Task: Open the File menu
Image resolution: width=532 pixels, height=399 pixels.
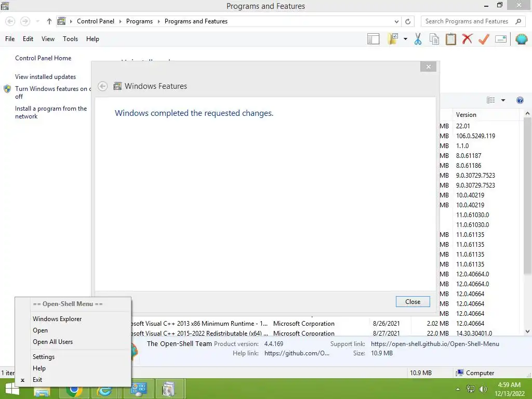Action: (x=10, y=39)
